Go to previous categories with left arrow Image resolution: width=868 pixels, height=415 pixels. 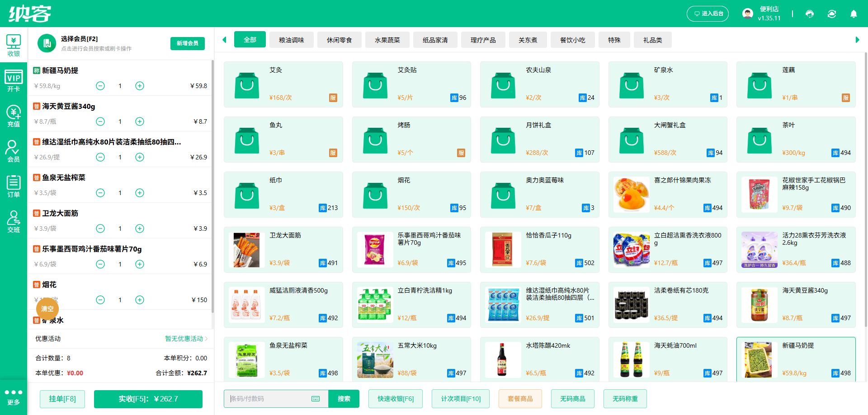[x=224, y=40]
